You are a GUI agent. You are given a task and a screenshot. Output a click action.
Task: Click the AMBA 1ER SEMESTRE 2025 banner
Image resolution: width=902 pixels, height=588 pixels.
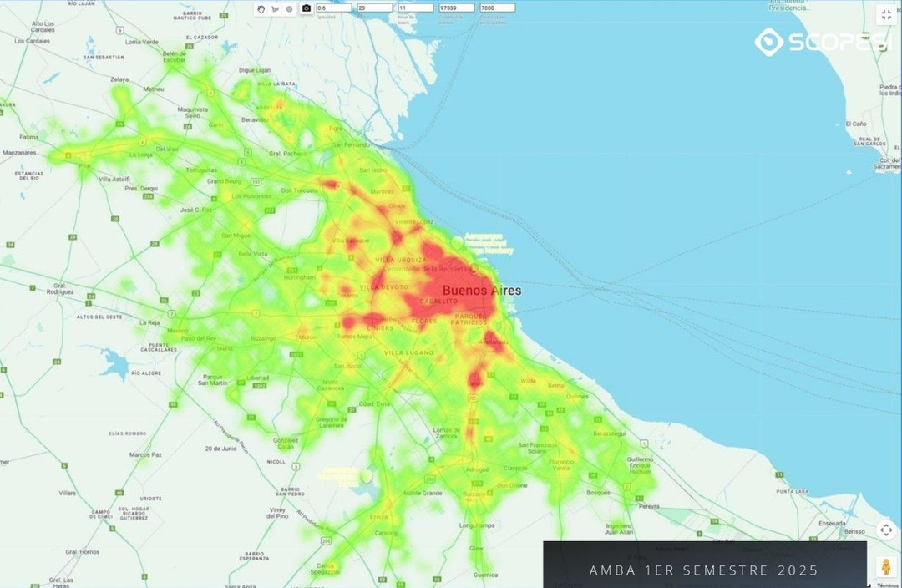pyautogui.click(x=704, y=570)
